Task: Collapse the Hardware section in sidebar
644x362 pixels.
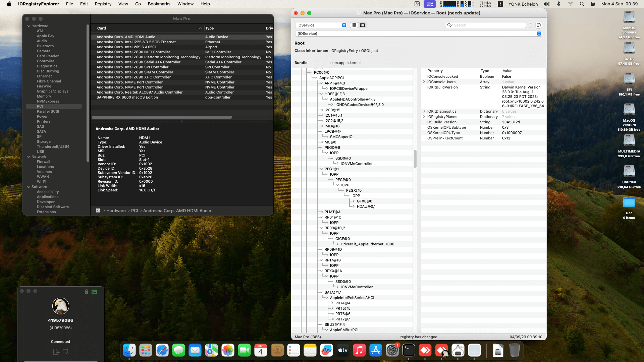Action: coord(29,26)
